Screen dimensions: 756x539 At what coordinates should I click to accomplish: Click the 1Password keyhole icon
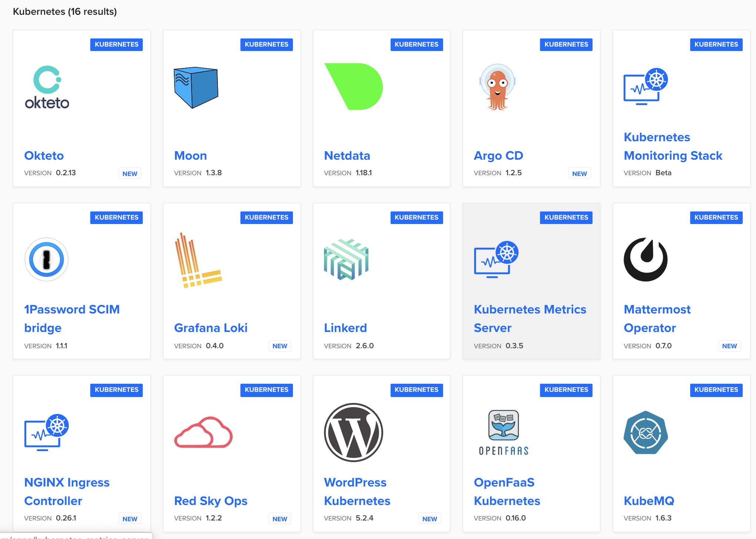click(47, 260)
